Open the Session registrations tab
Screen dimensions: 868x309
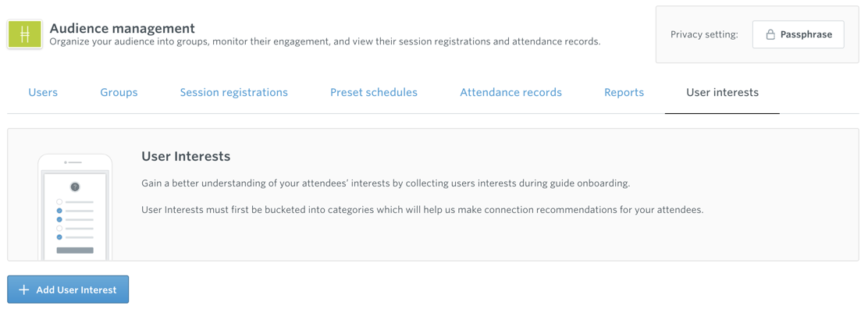233,93
